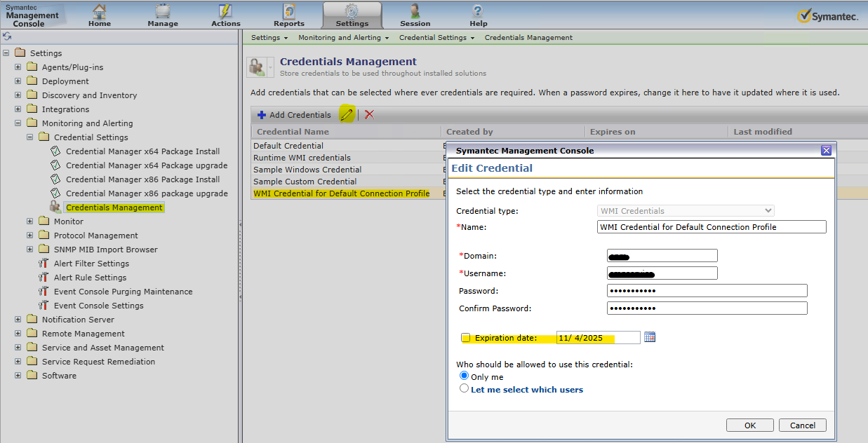Select the 'Only me' radio button

464,376
